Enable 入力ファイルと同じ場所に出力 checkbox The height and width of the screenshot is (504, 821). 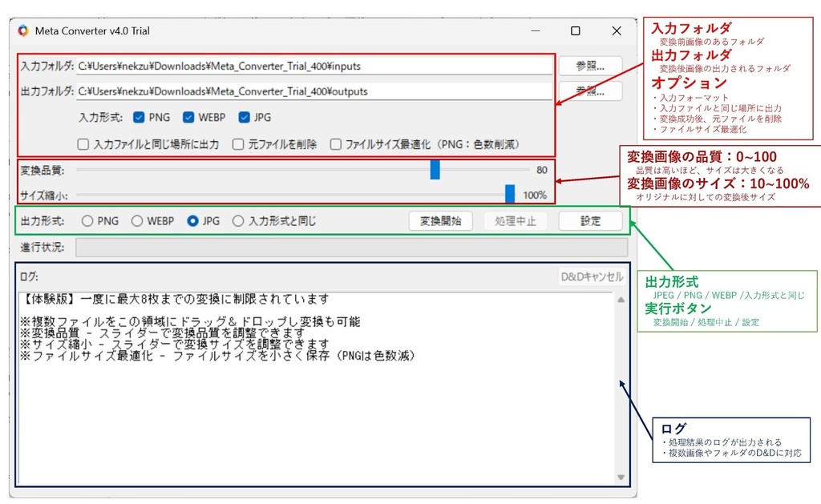point(83,144)
